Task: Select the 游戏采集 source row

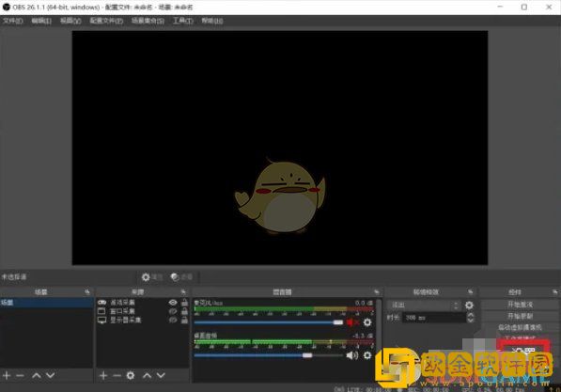Action: pos(143,303)
